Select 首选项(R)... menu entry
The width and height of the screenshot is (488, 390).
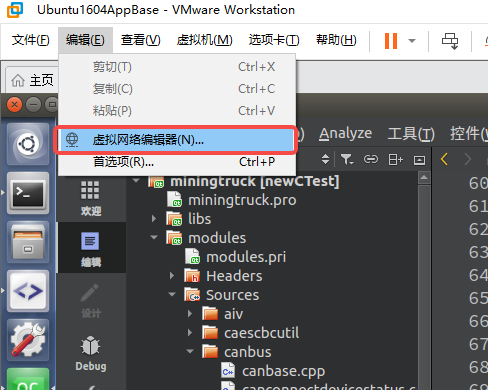177,162
